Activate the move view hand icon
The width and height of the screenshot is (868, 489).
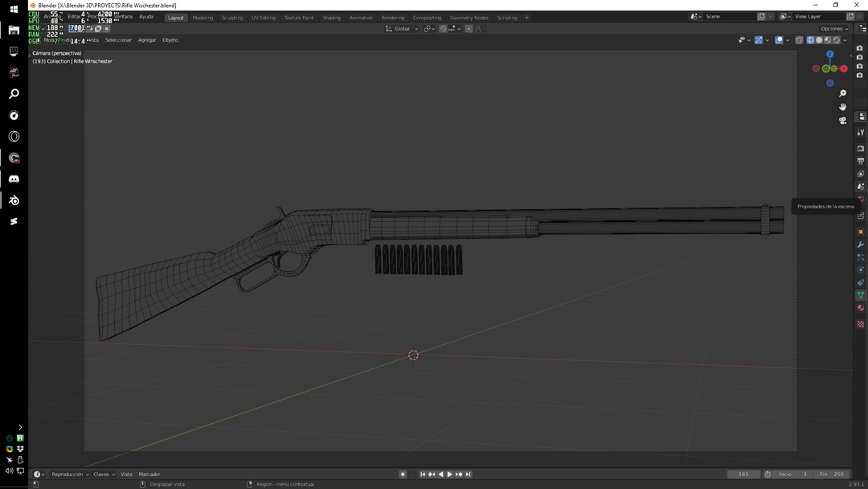tap(842, 107)
